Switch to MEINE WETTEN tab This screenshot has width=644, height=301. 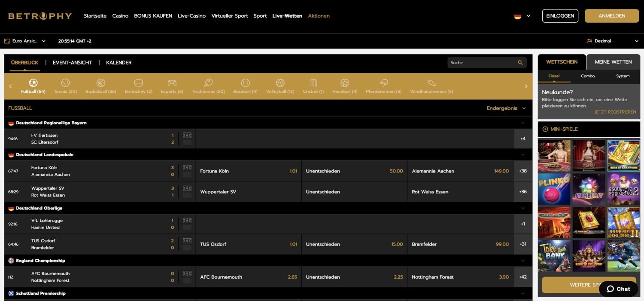pos(613,62)
